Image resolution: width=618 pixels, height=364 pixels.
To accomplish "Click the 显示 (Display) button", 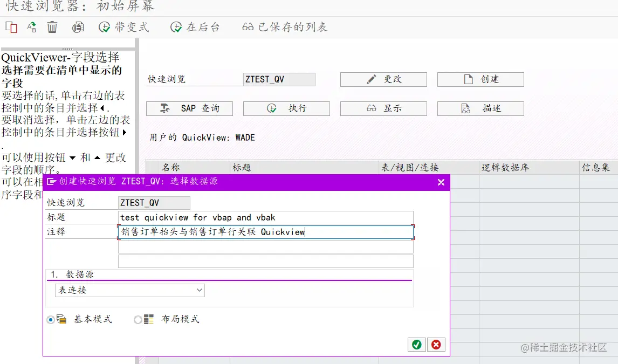I will tap(383, 108).
